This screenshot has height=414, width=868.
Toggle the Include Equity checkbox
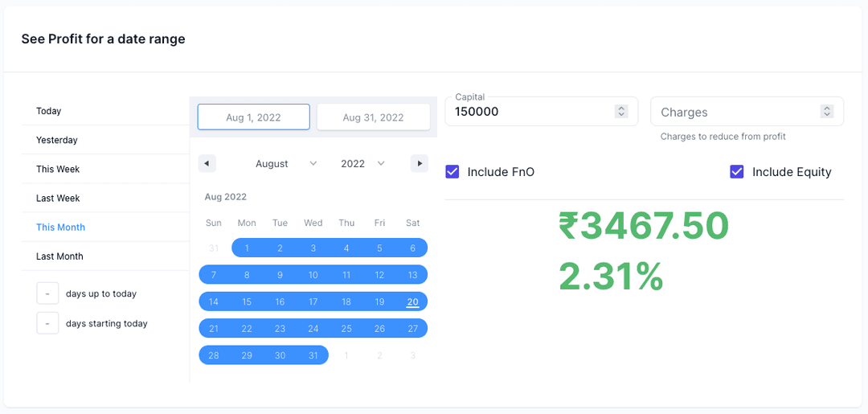[x=737, y=172]
